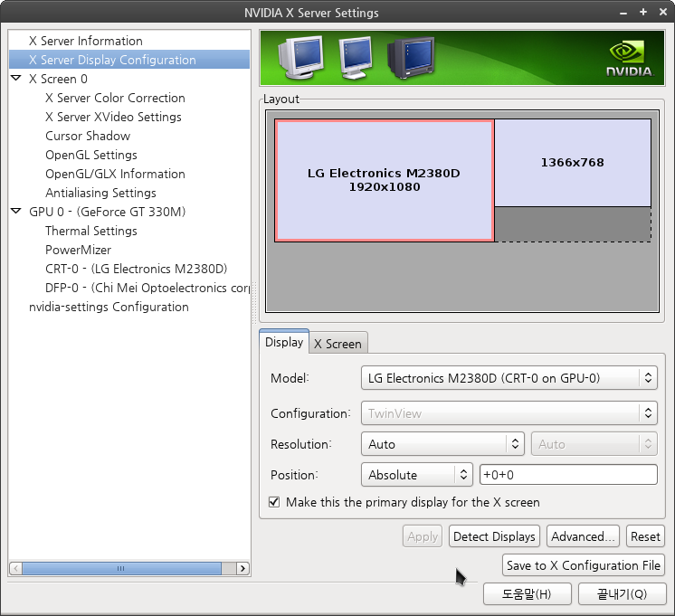Click the NVIDIA logo in banner
The width and height of the screenshot is (675, 616).
(630, 59)
